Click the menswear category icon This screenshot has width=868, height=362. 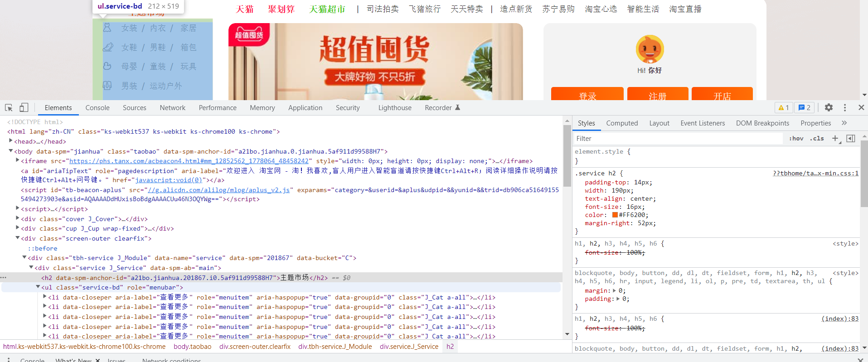pyautogui.click(x=107, y=85)
